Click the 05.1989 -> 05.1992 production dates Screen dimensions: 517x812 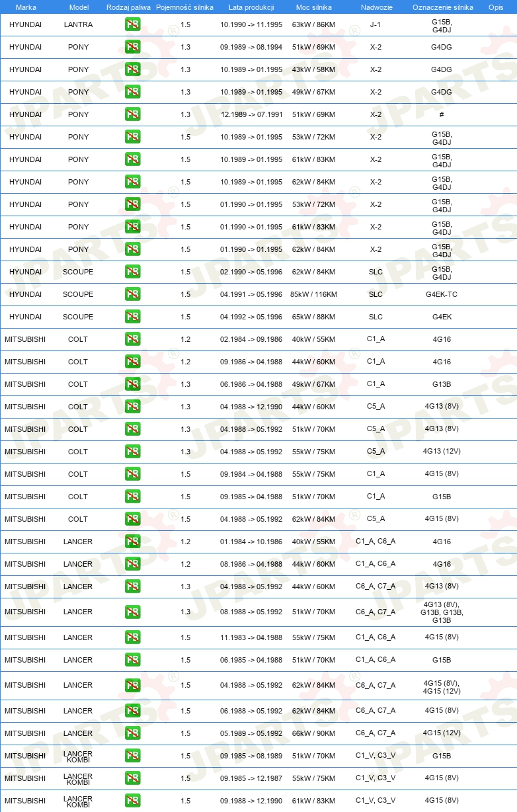pyautogui.click(x=251, y=734)
